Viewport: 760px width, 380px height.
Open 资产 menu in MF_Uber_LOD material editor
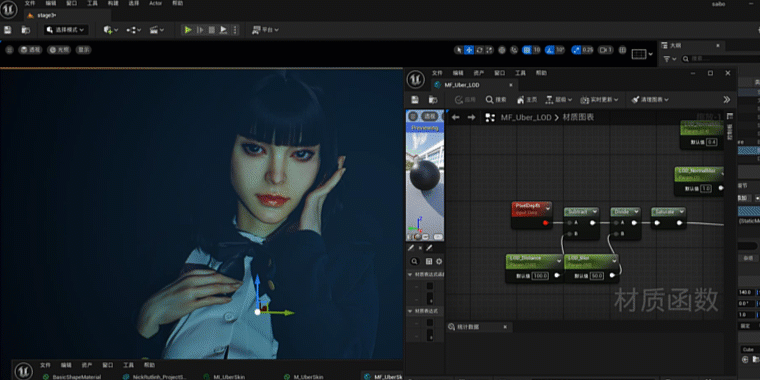(x=478, y=73)
